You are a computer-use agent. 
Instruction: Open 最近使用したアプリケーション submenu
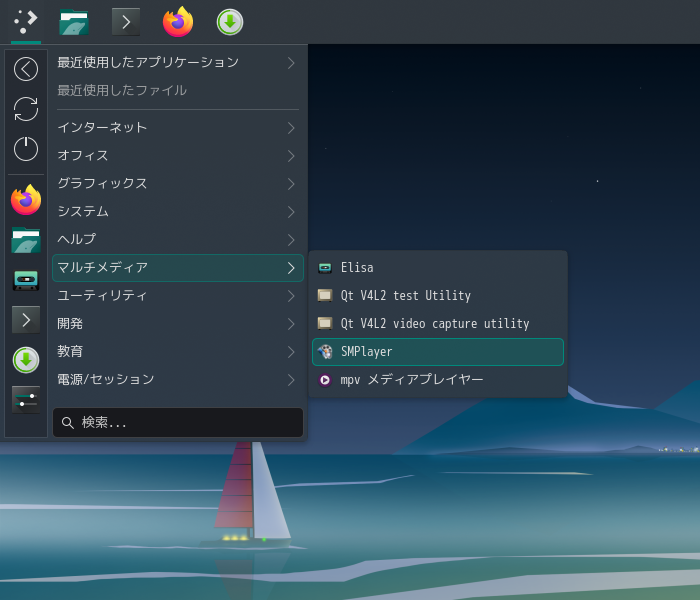[178, 62]
